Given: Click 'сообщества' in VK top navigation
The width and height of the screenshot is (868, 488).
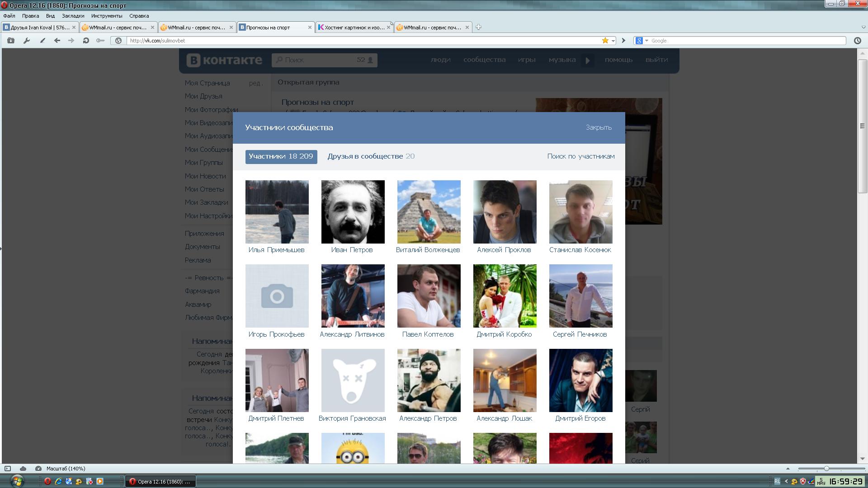Looking at the screenshot, I should coord(484,60).
